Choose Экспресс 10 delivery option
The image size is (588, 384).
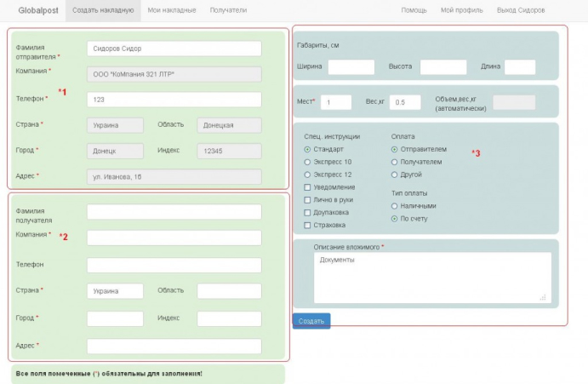coord(307,162)
